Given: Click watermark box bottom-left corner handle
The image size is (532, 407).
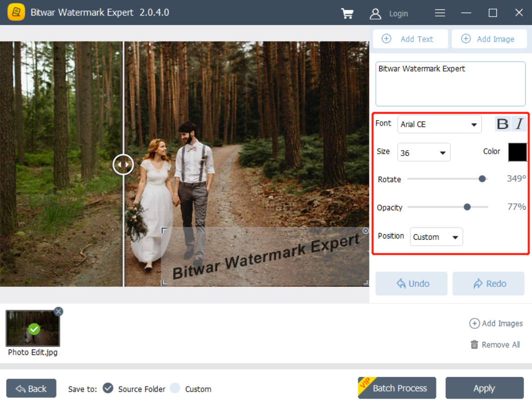Looking at the screenshot, I should pyautogui.click(x=164, y=282).
